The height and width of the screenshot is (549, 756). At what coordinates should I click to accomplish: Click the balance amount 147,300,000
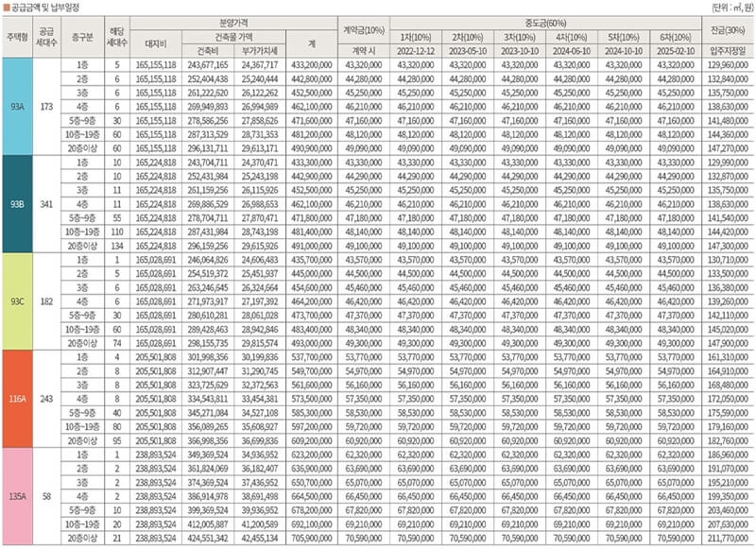728,246
